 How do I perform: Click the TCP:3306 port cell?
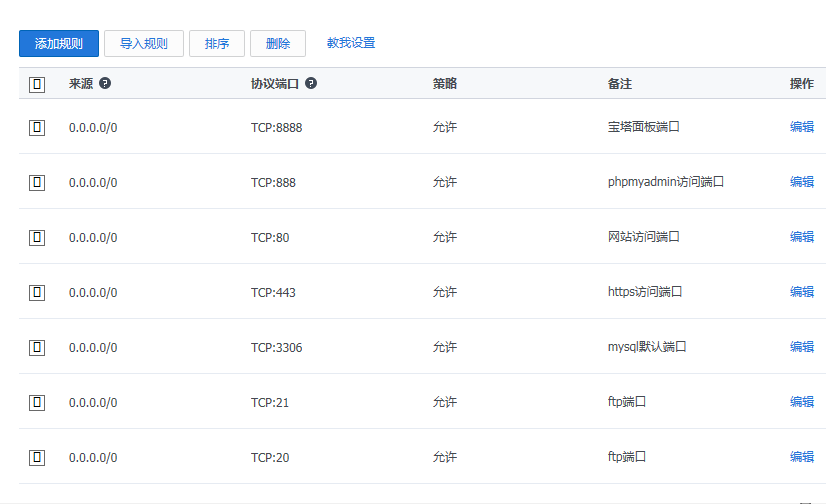point(277,348)
